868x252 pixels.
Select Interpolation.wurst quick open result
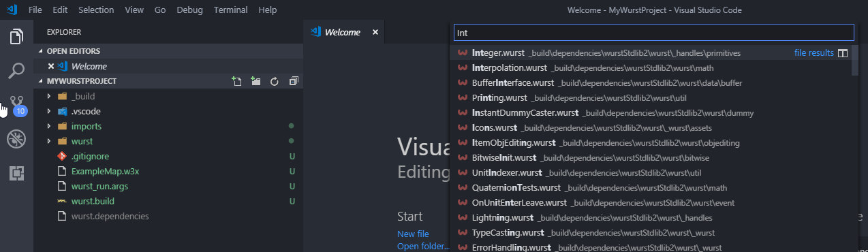(651, 67)
